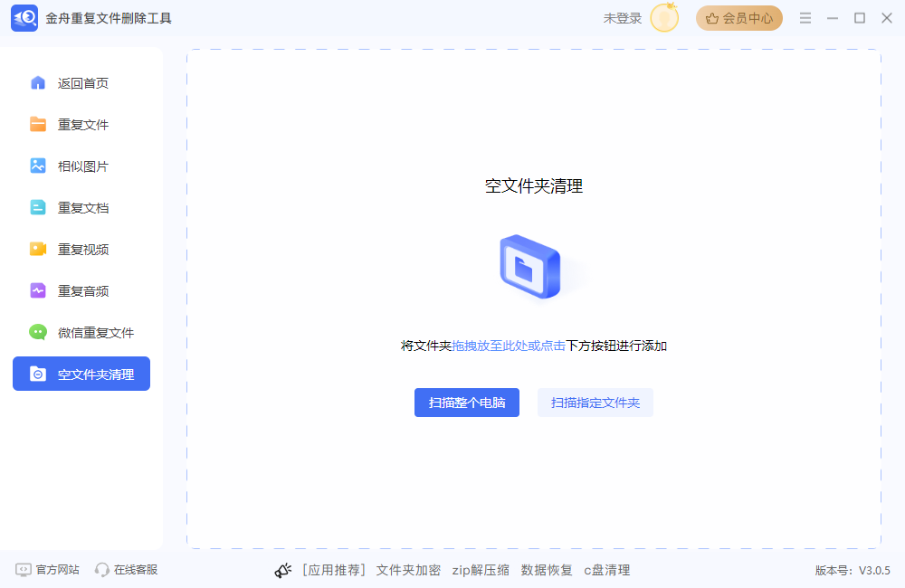Go back via 返回首页 label

pos(83,83)
